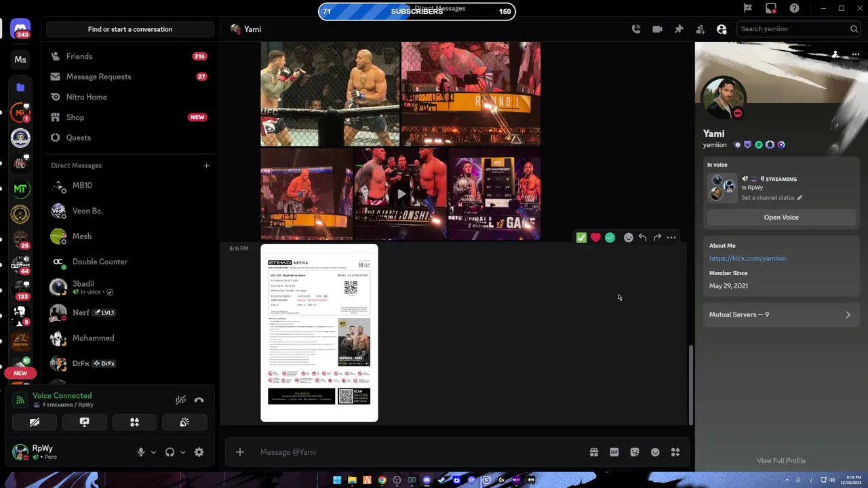React with the white check mark emoji
This screenshot has width=868, height=488.
coord(581,237)
